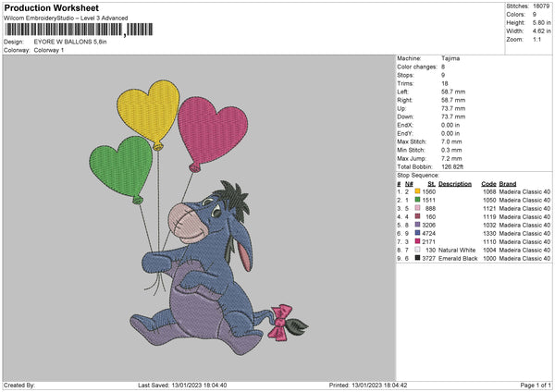Click the barcode below the software name
Screen dimensions: 555x392
coord(64,31)
